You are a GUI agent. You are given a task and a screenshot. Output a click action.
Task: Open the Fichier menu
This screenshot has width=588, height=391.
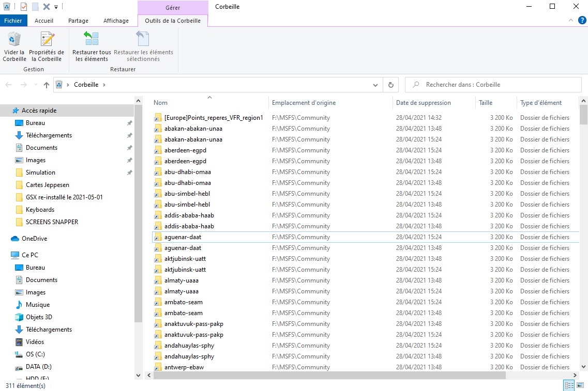coord(13,21)
